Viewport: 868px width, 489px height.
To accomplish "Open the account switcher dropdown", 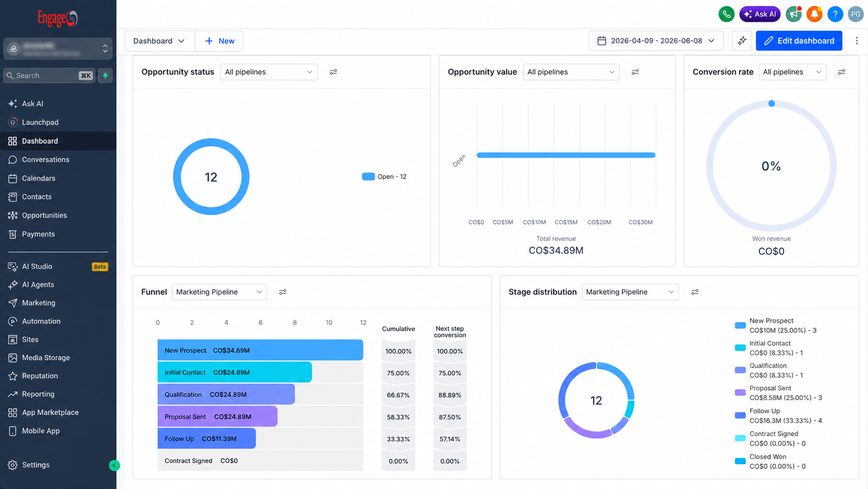I will tap(58, 49).
